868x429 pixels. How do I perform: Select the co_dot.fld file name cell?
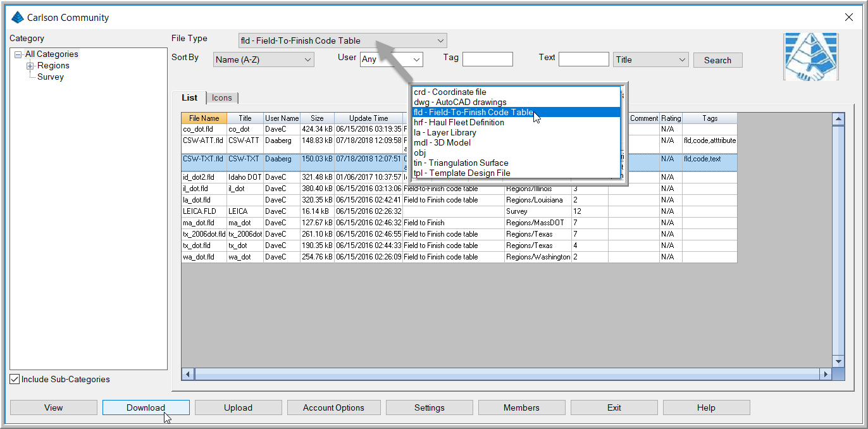[x=204, y=129]
